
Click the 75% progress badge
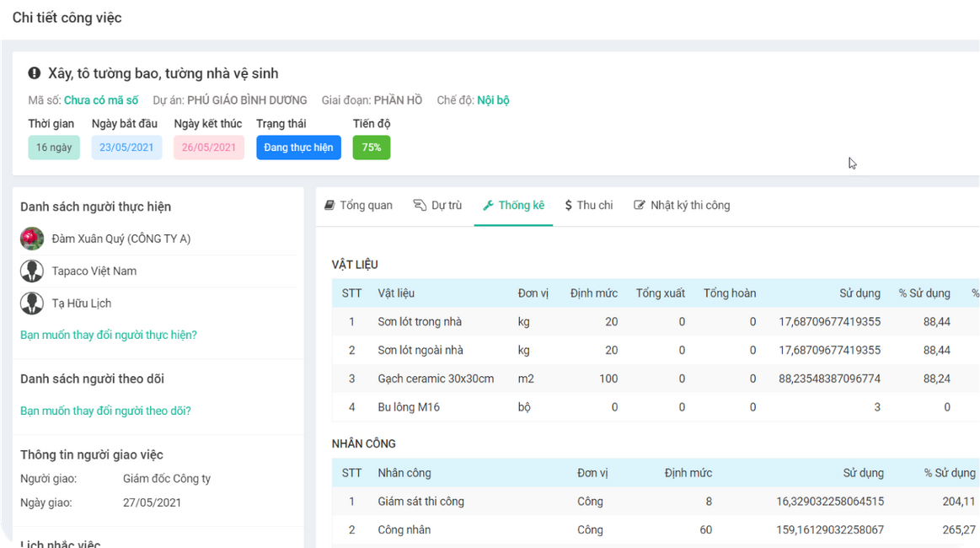(371, 148)
